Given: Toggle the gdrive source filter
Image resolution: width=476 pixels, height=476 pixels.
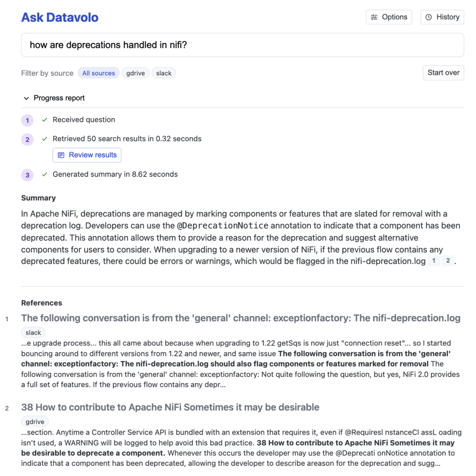Looking at the screenshot, I should (x=135, y=73).
